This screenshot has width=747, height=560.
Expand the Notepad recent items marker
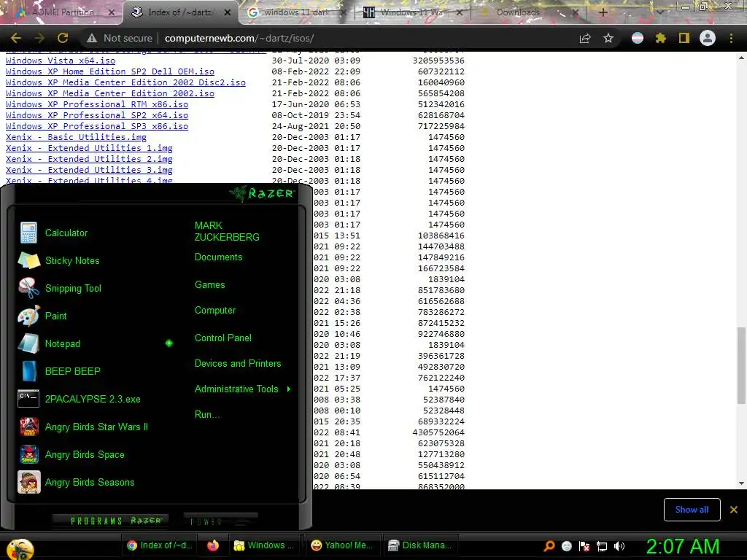coord(169,343)
